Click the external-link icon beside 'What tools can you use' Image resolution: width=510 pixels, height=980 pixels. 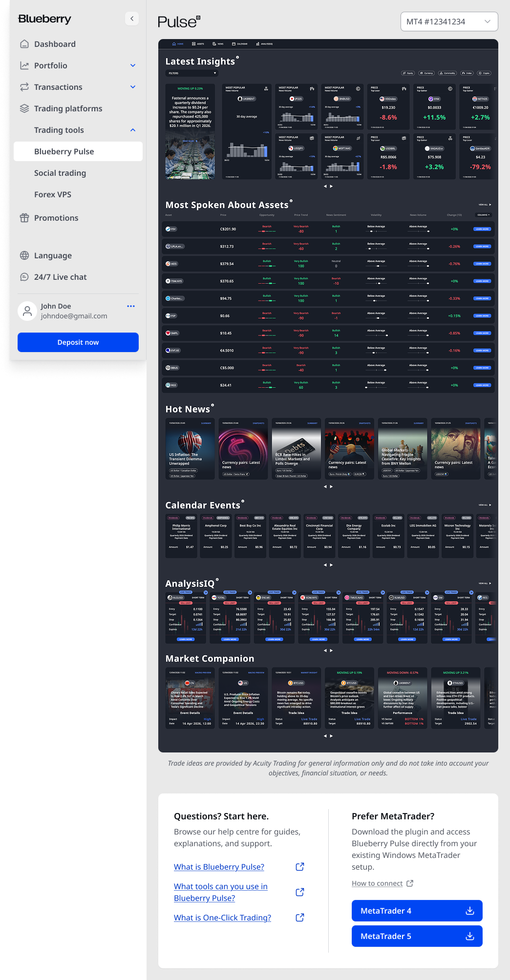[x=300, y=892]
